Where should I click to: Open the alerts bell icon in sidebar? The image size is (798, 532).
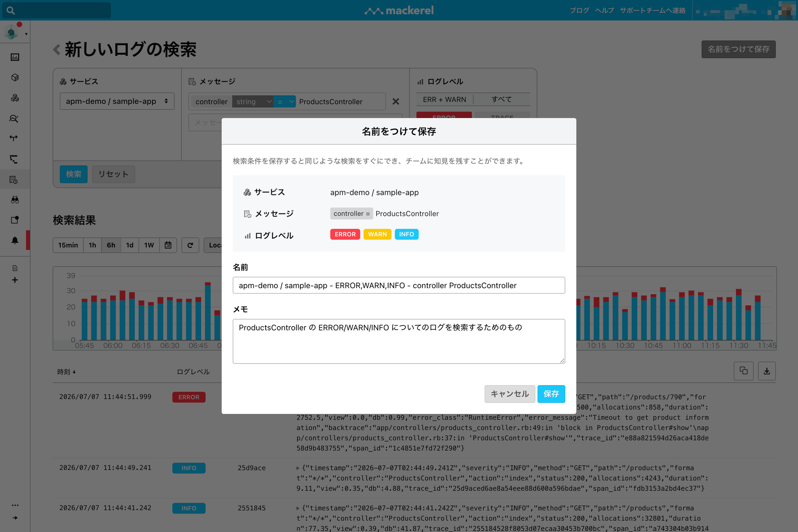click(x=15, y=240)
